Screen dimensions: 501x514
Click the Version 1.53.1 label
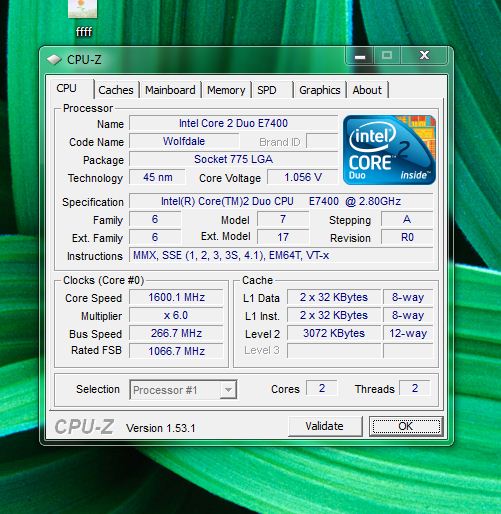point(161,428)
